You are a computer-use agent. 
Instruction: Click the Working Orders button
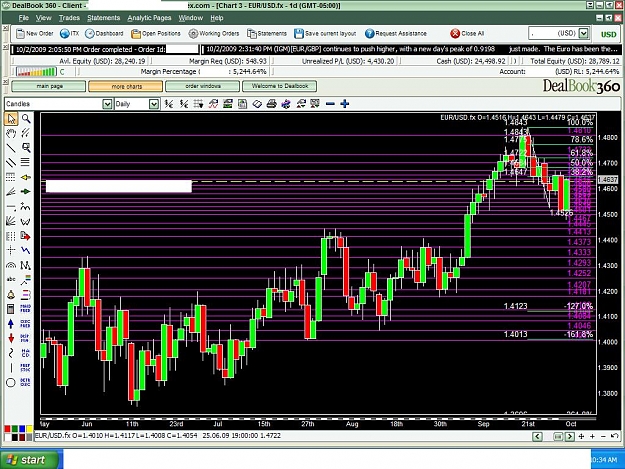point(214,33)
